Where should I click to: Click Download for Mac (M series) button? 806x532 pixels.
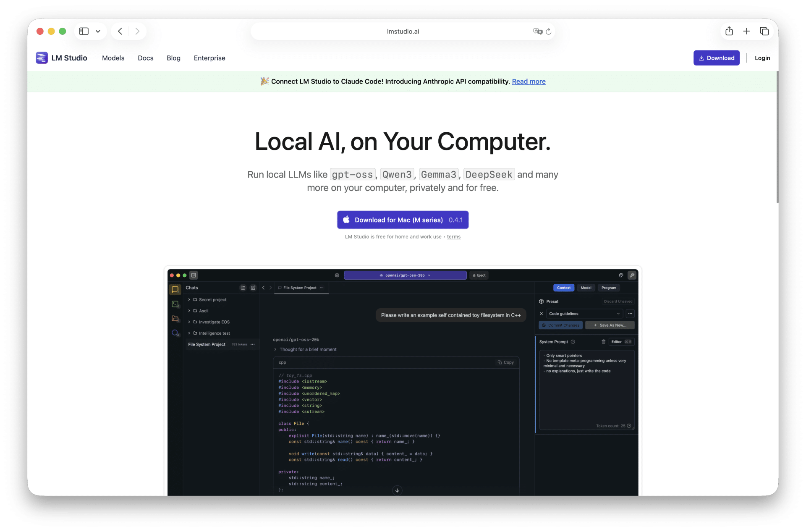click(403, 220)
